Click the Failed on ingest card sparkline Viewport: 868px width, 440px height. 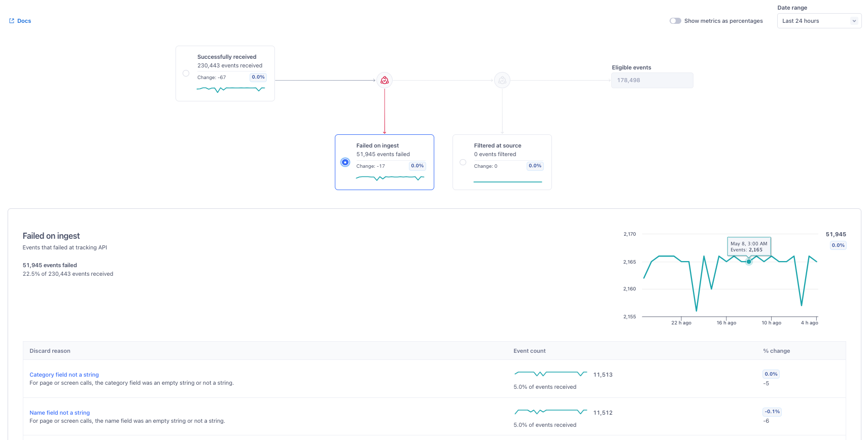[x=390, y=177]
